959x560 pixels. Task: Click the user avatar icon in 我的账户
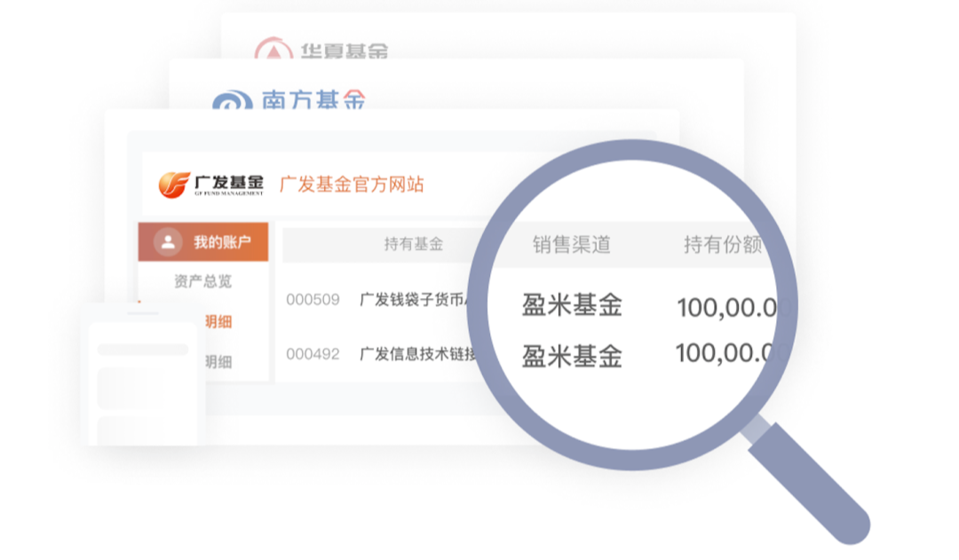point(168,242)
